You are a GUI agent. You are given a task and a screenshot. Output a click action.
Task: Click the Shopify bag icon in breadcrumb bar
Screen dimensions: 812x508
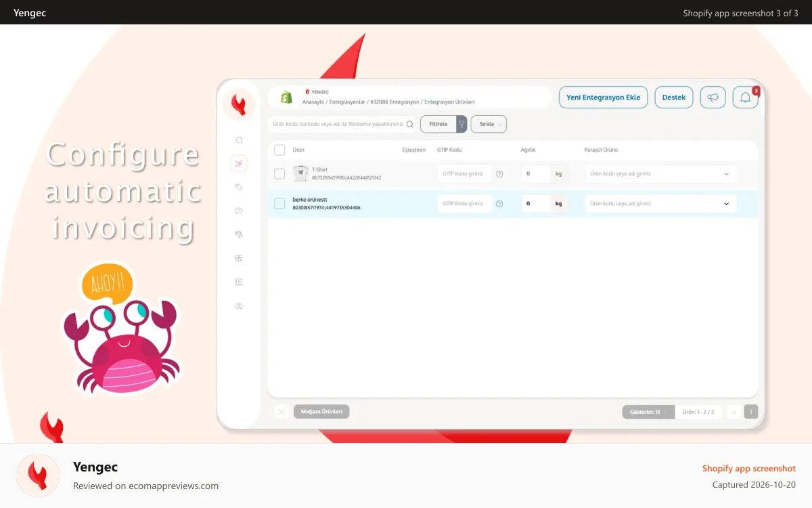287,98
